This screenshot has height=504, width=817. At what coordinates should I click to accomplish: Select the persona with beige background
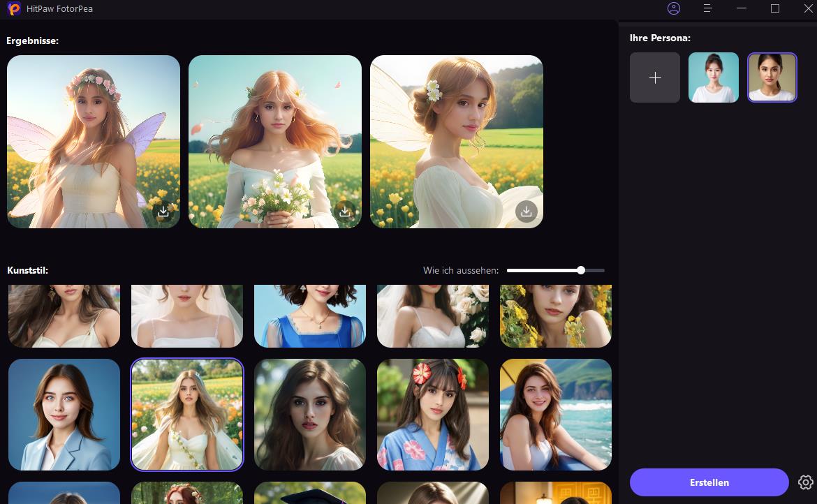772,77
